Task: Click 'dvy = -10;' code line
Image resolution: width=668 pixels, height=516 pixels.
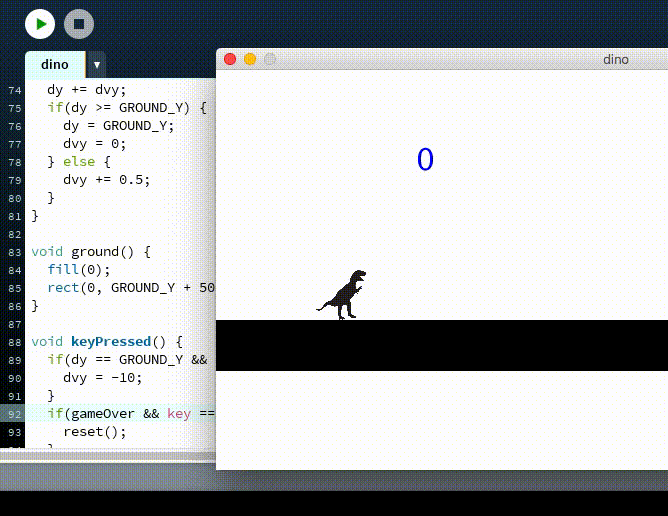Action: (x=102, y=378)
